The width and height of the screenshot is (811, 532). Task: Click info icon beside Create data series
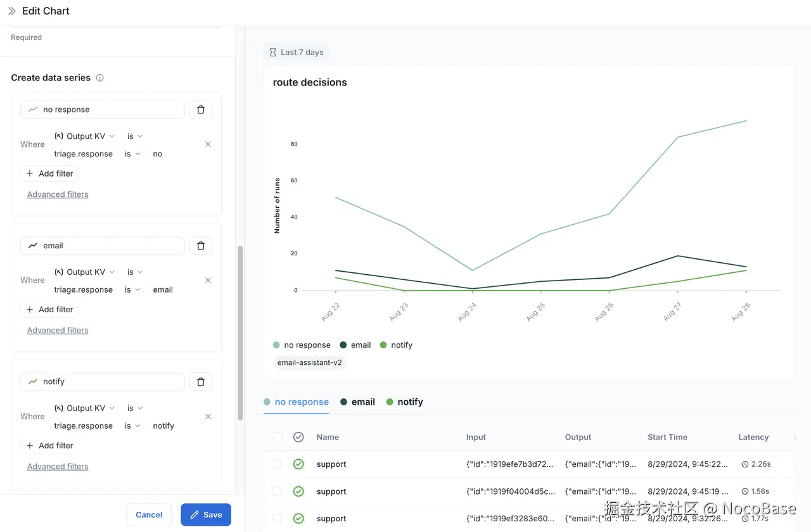[x=99, y=78]
